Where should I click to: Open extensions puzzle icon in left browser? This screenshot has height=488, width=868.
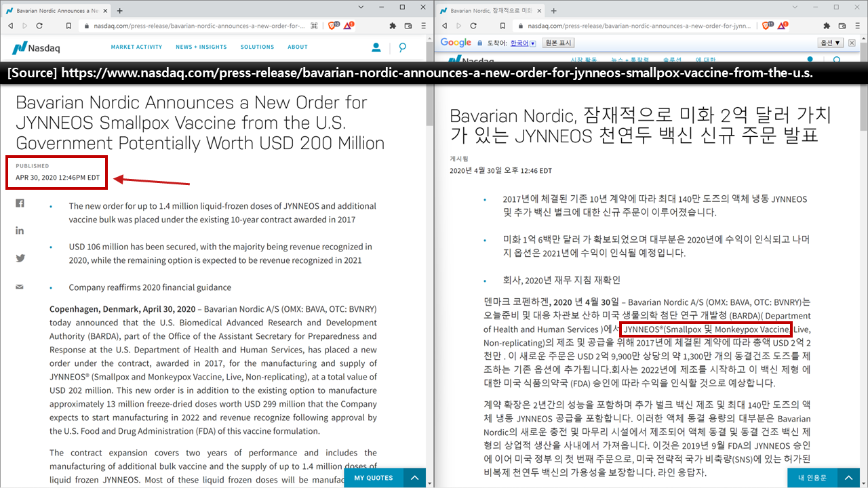tap(393, 26)
